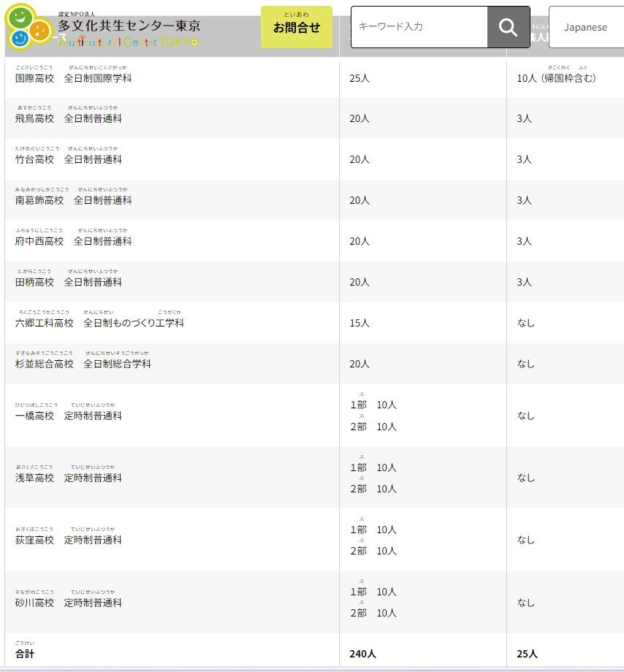Click 2部 10人 in the 浅草高校 row

pos(373,489)
